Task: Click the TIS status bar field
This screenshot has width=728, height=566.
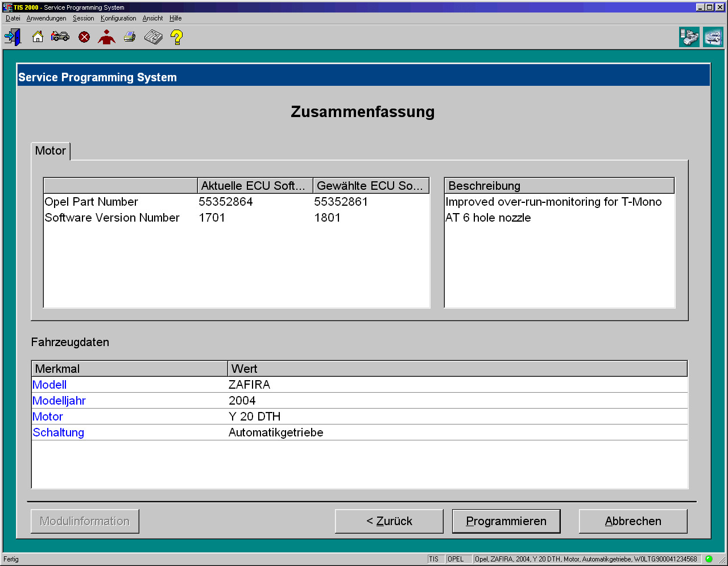Action: 436,559
